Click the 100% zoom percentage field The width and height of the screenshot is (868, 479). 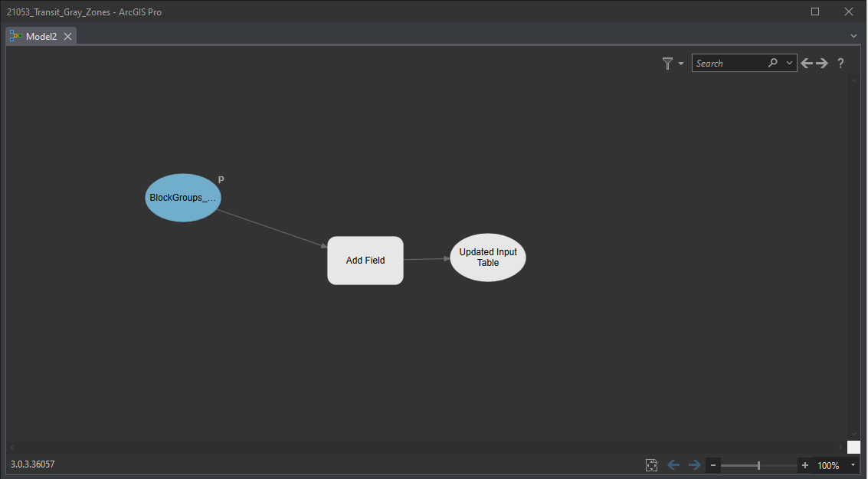click(828, 466)
